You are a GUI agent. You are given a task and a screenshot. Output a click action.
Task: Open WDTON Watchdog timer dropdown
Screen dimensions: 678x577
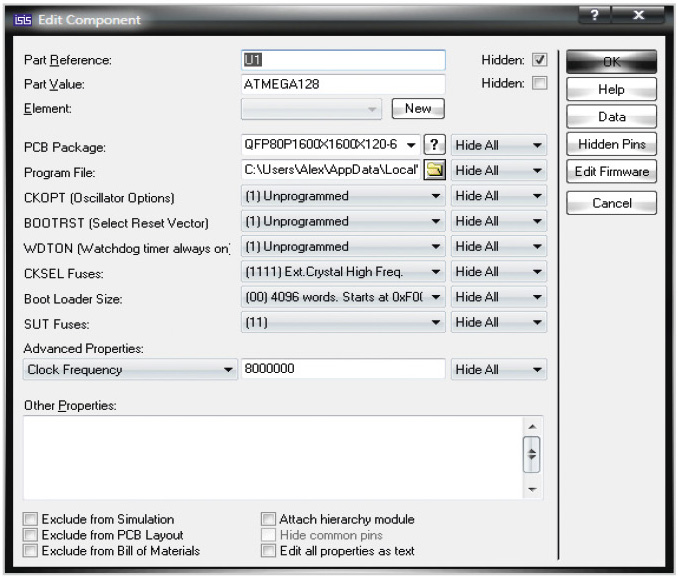click(x=343, y=247)
